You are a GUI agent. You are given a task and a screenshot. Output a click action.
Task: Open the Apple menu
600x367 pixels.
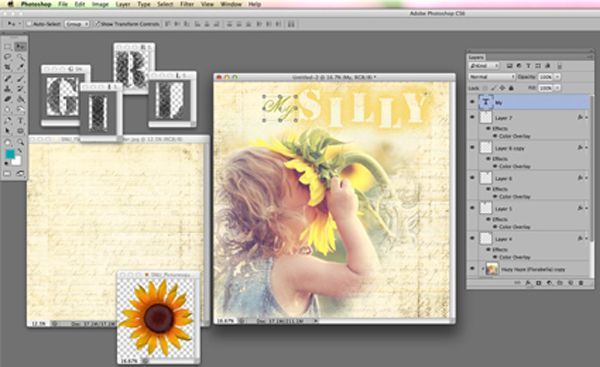[10, 4]
